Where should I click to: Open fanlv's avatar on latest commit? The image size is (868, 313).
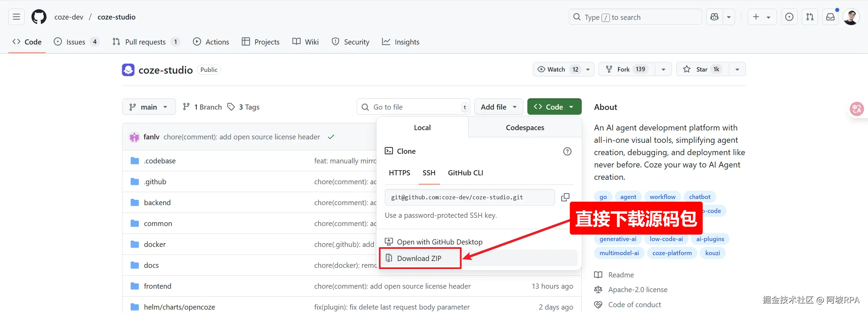(x=134, y=137)
